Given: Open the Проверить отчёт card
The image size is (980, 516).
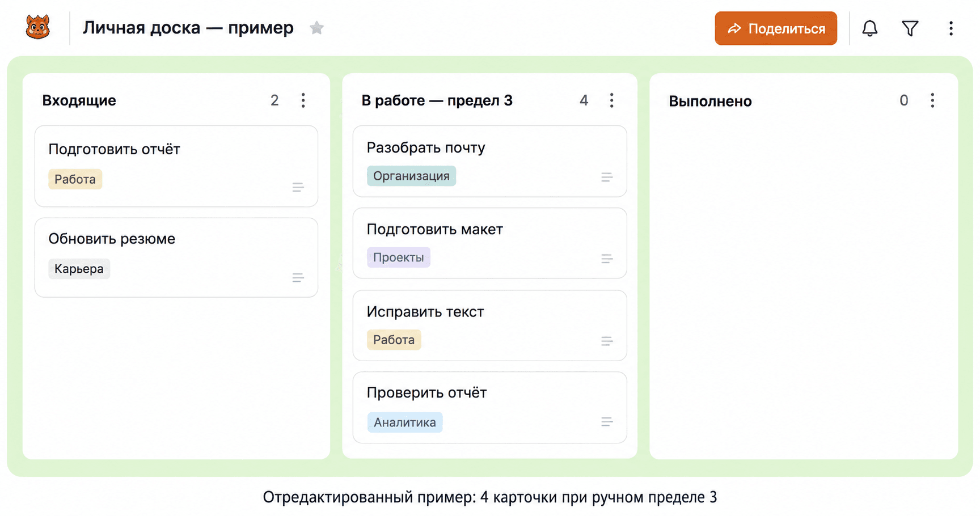Looking at the screenshot, I should 490,407.
